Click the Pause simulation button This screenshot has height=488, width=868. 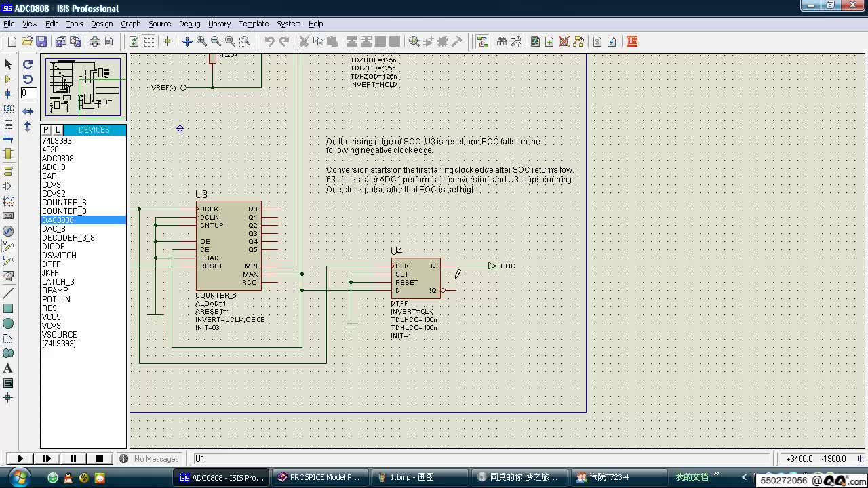73,459
